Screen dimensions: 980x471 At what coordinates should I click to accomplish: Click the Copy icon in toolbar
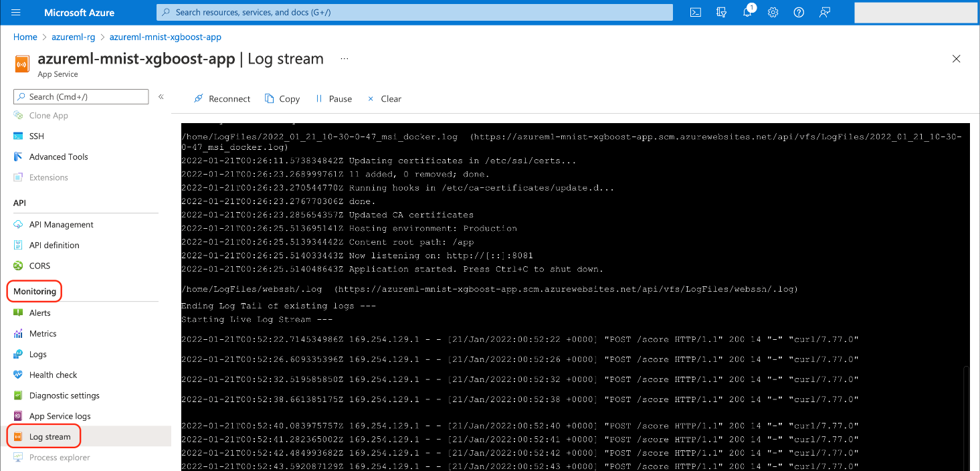click(269, 98)
